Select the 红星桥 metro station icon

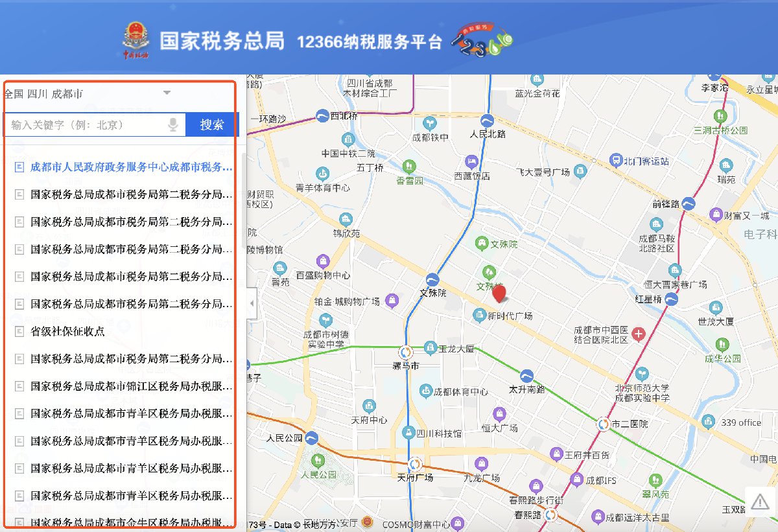[x=672, y=299]
